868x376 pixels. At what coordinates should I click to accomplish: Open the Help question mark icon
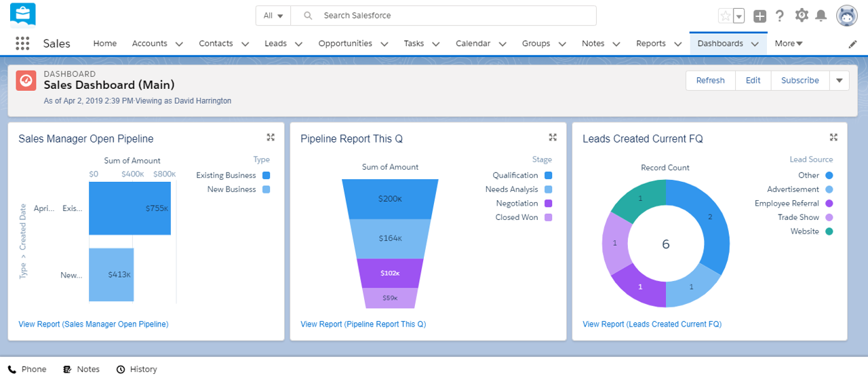click(x=780, y=16)
